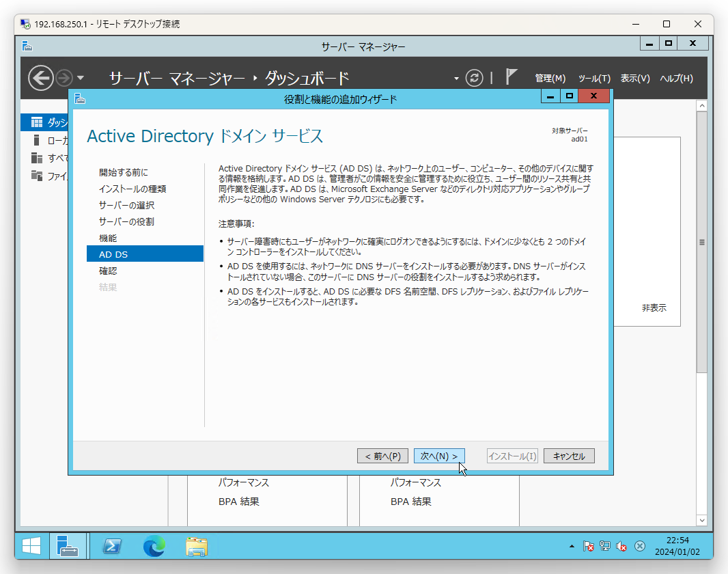Click the ダッシュボード breadcrumb title
The width and height of the screenshot is (728, 574).
point(307,79)
